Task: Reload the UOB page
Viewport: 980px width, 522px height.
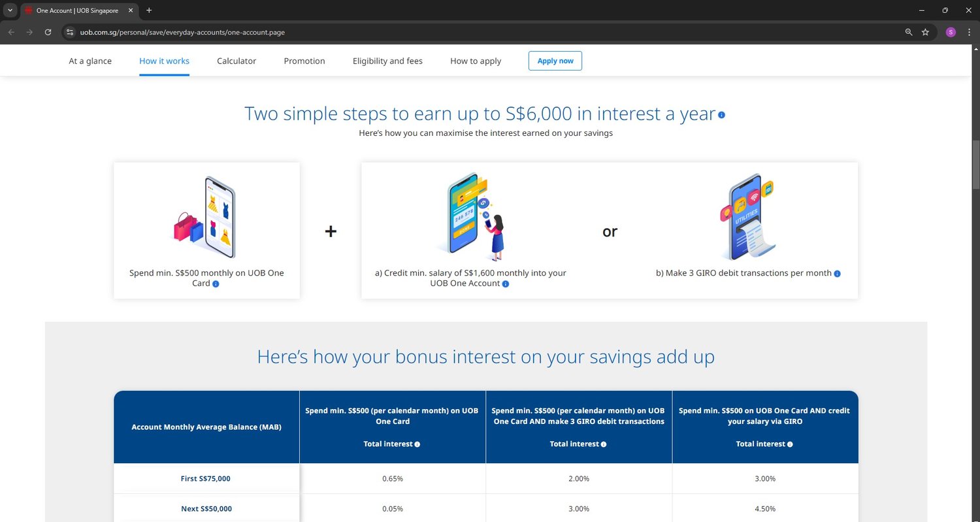Action: [x=48, y=32]
